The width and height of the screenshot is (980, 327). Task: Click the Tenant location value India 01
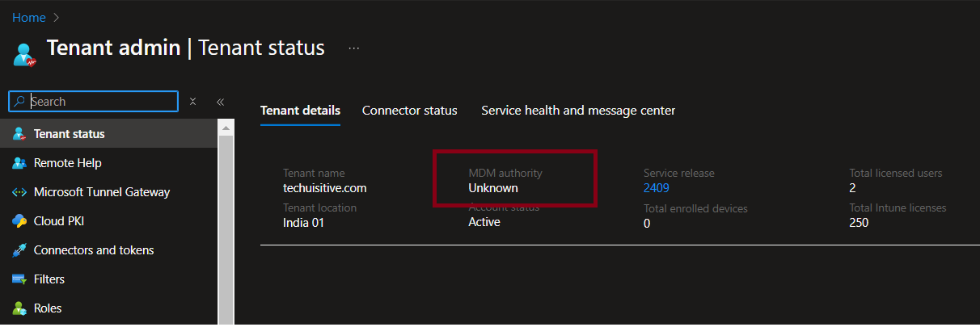pos(303,222)
